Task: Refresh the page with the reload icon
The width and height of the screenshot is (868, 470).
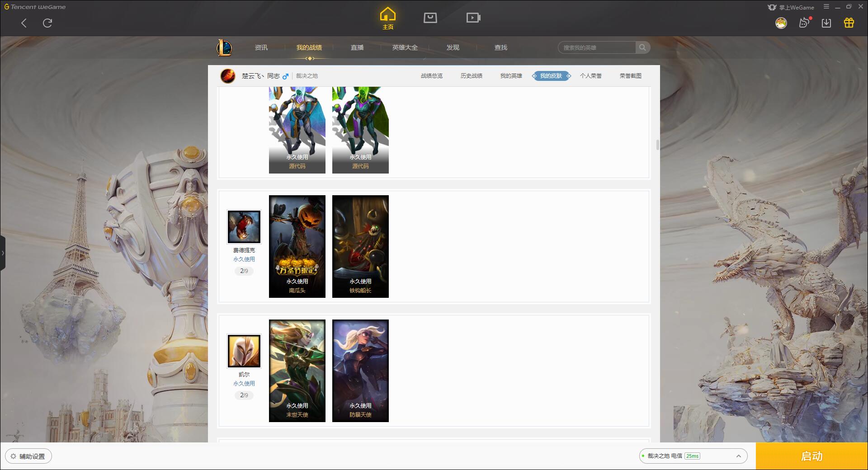Action: (x=47, y=23)
